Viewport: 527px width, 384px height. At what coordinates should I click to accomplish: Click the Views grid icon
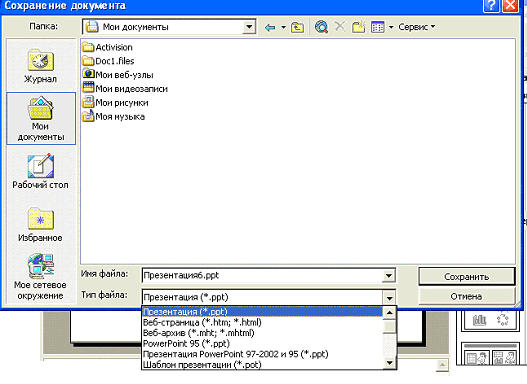(378, 27)
